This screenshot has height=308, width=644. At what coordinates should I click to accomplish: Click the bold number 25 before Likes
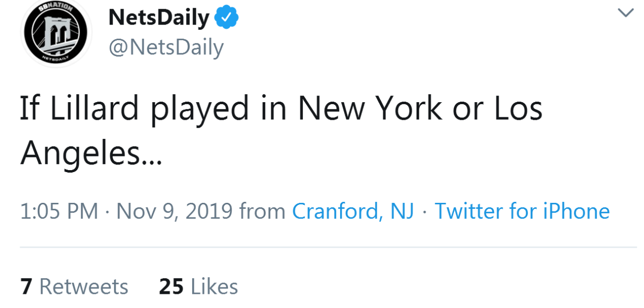171,287
